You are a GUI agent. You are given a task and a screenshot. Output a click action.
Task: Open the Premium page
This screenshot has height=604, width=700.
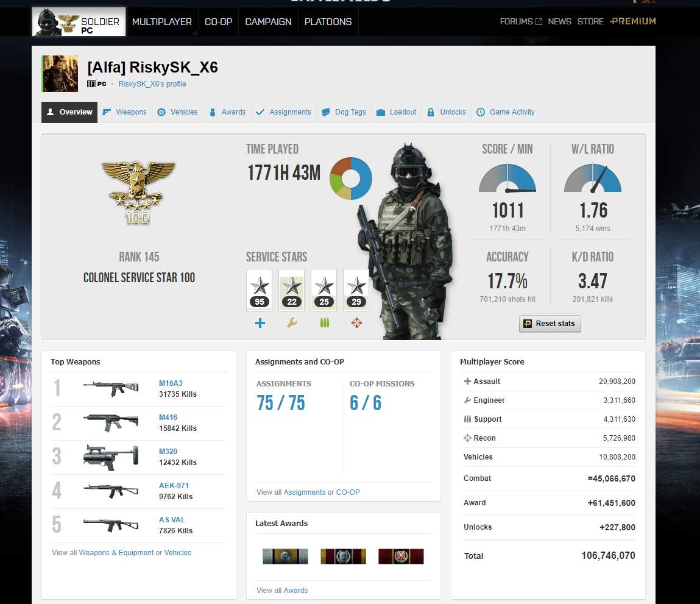coord(633,21)
